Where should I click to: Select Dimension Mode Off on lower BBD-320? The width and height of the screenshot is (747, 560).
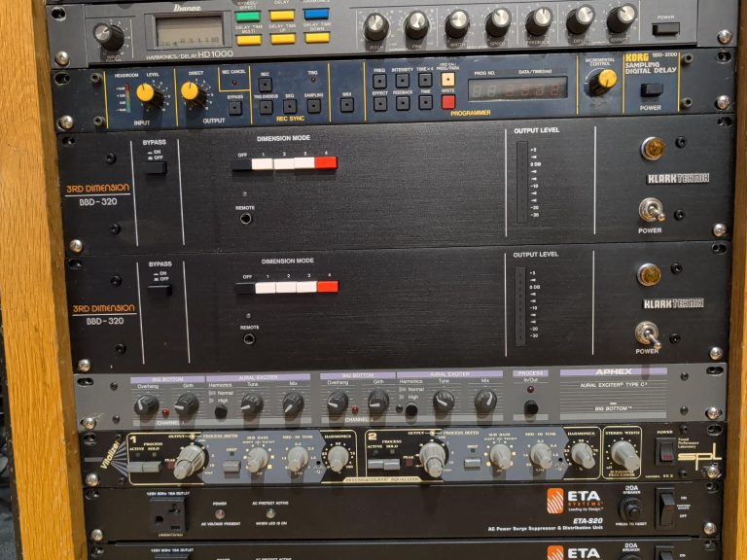(x=244, y=288)
